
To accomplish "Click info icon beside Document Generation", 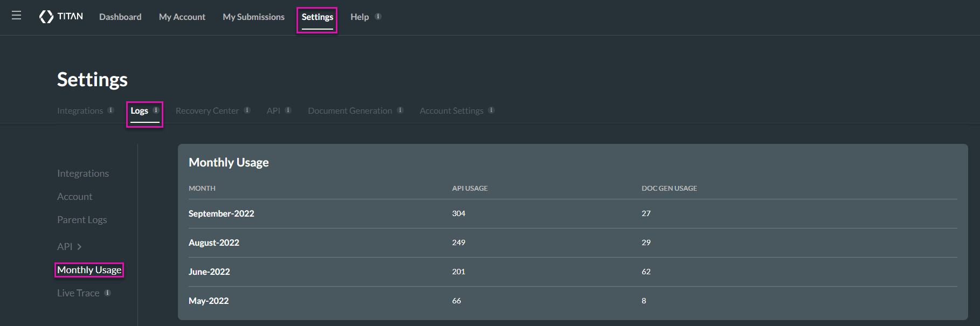I will pos(401,110).
